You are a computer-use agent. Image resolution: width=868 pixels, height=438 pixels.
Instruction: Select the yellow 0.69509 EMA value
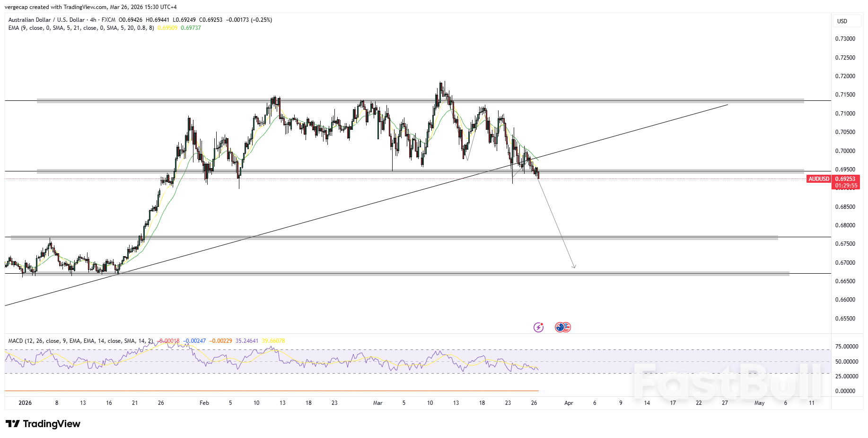pos(167,28)
